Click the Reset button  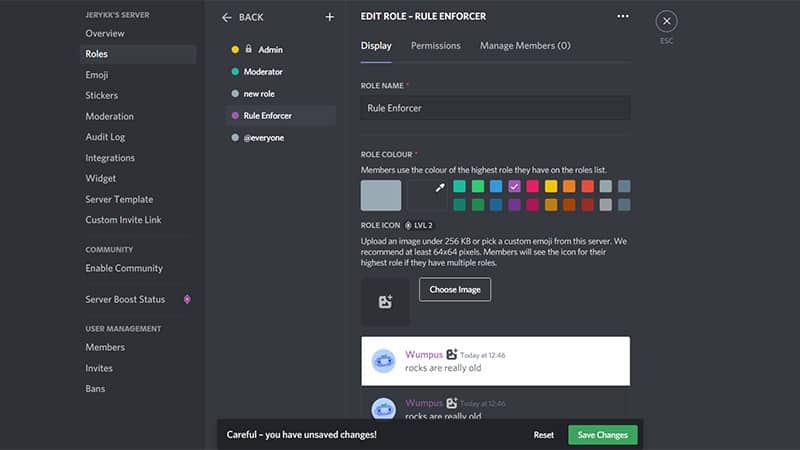click(543, 435)
